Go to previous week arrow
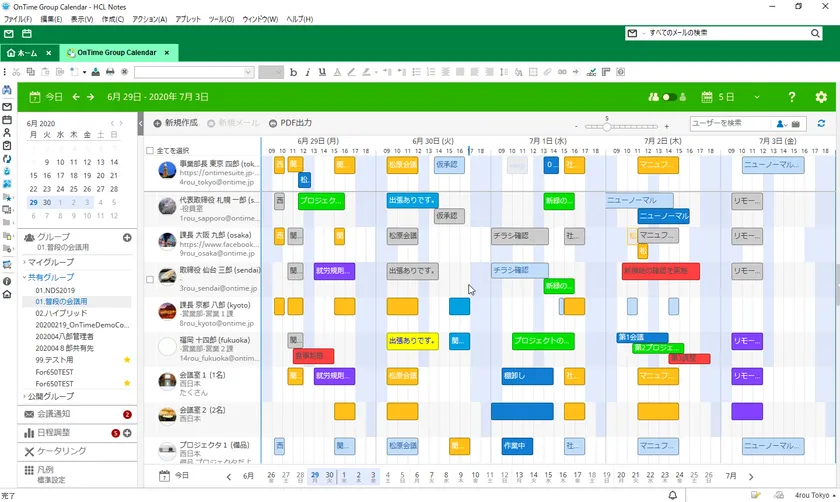The height and width of the screenshot is (502, 840). coord(76,97)
